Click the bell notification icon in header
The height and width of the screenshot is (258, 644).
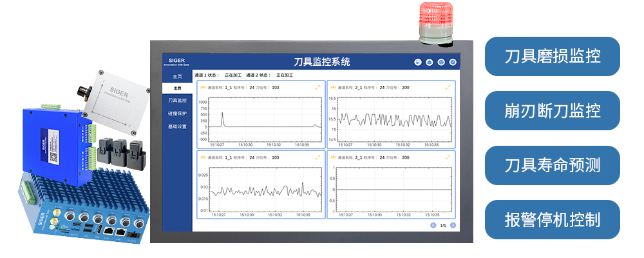click(x=430, y=63)
